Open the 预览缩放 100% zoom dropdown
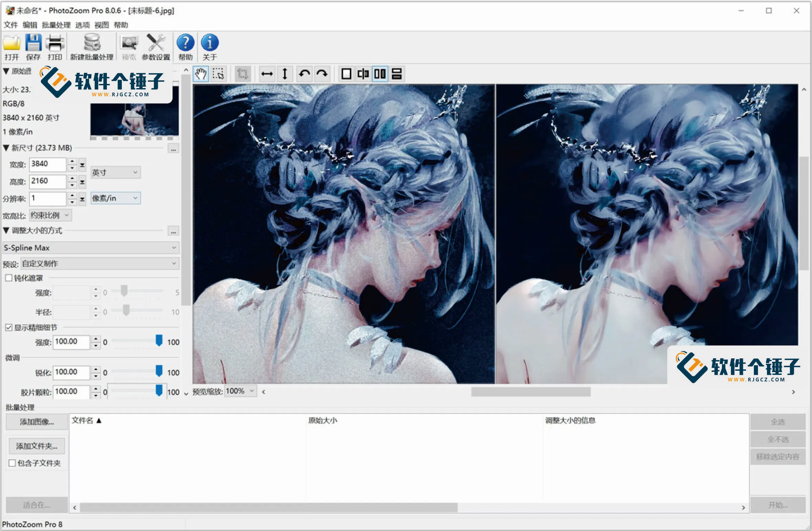Image resolution: width=812 pixels, height=531 pixels. (x=241, y=391)
